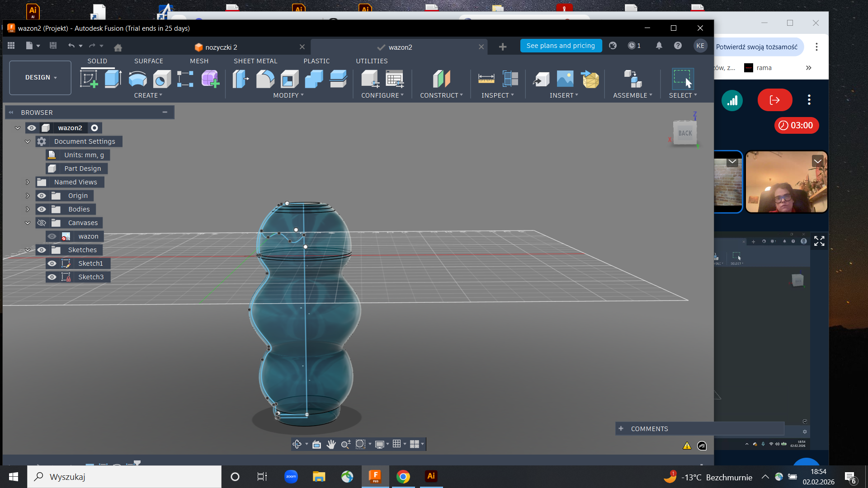Click the Measure tool in Inspect

pos(486,79)
